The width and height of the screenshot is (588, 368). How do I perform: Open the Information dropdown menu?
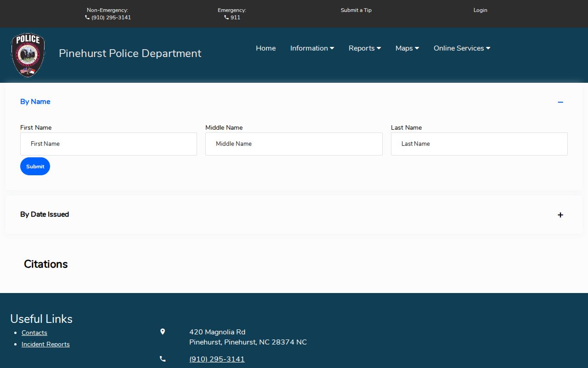click(312, 48)
